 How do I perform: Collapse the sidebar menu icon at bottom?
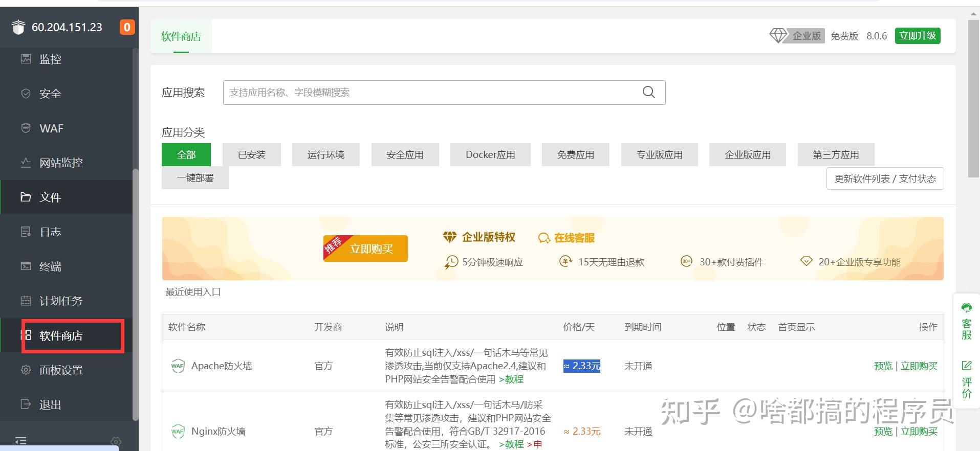21,441
